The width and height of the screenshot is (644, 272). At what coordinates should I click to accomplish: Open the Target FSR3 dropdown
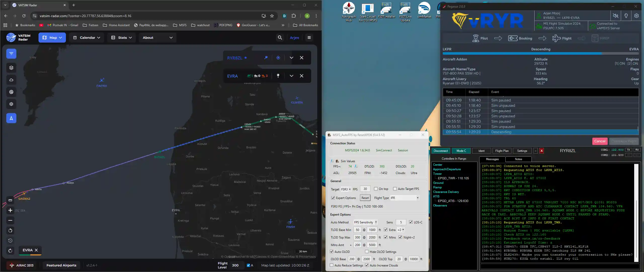point(346,189)
